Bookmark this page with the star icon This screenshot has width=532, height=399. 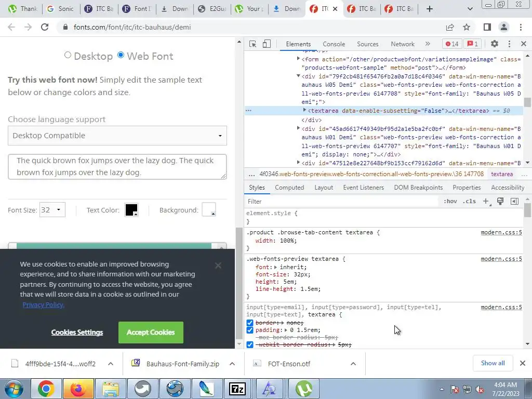point(467,27)
